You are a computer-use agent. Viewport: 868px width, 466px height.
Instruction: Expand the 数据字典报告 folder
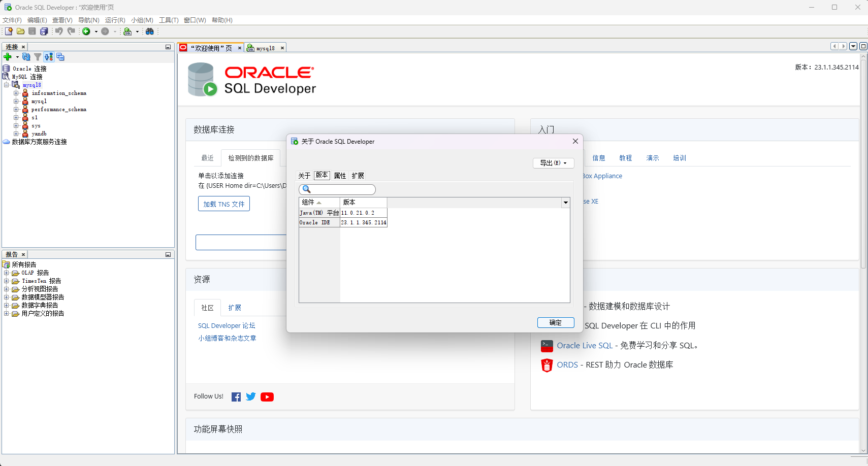[x=6, y=305]
